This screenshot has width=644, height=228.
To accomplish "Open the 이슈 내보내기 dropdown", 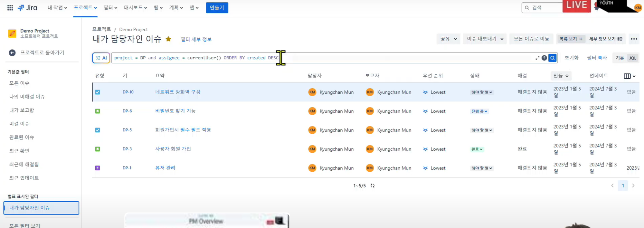I will tap(485, 39).
